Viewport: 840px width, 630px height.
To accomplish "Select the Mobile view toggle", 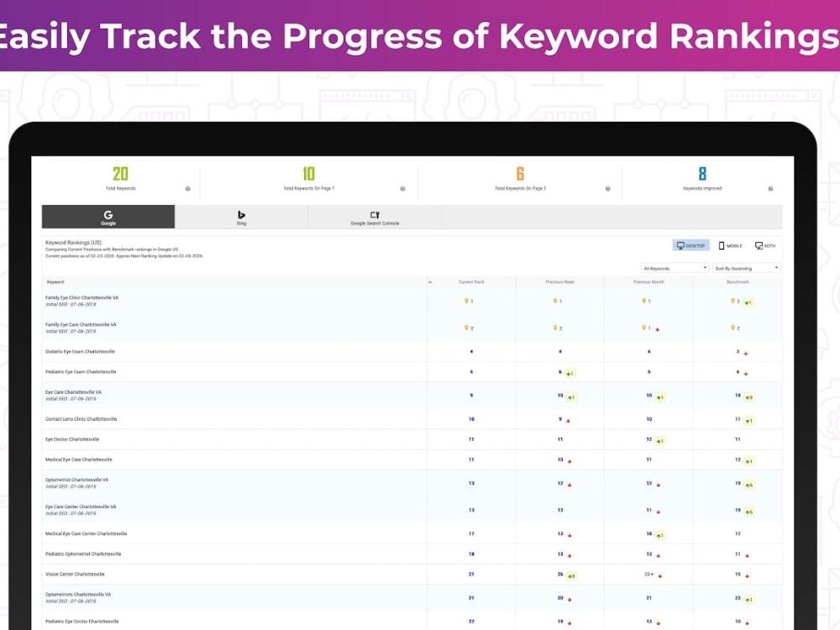I will tap(731, 245).
